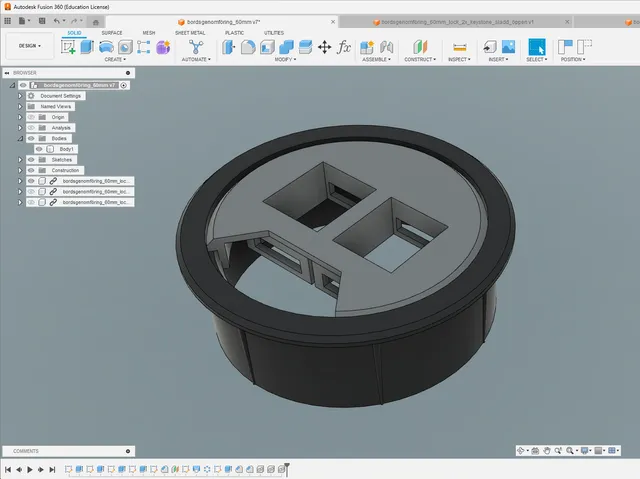Switch to the Surface tab

[112, 33]
